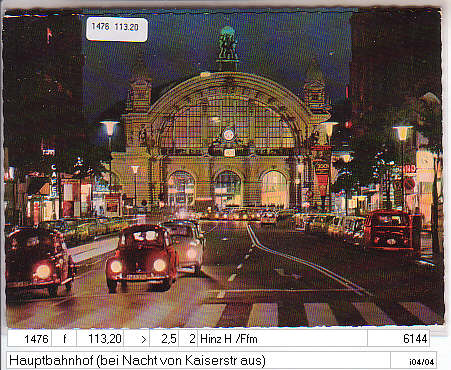This screenshot has height=370, width=451.
Task: Click the white 1476 113.20 label sticker
Action: (117, 29)
